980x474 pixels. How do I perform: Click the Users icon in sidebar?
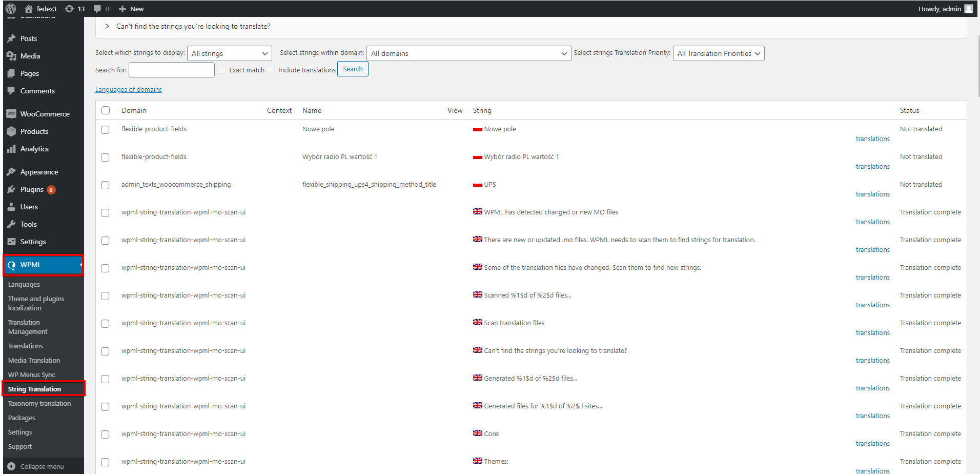click(x=11, y=207)
